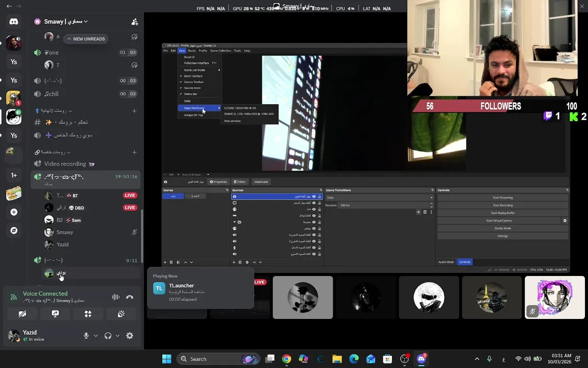Disconnect from the voice channel
This screenshot has height=368, width=588.
click(130, 297)
